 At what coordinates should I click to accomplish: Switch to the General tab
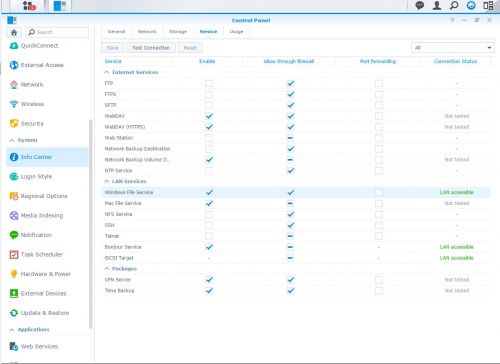(116, 32)
